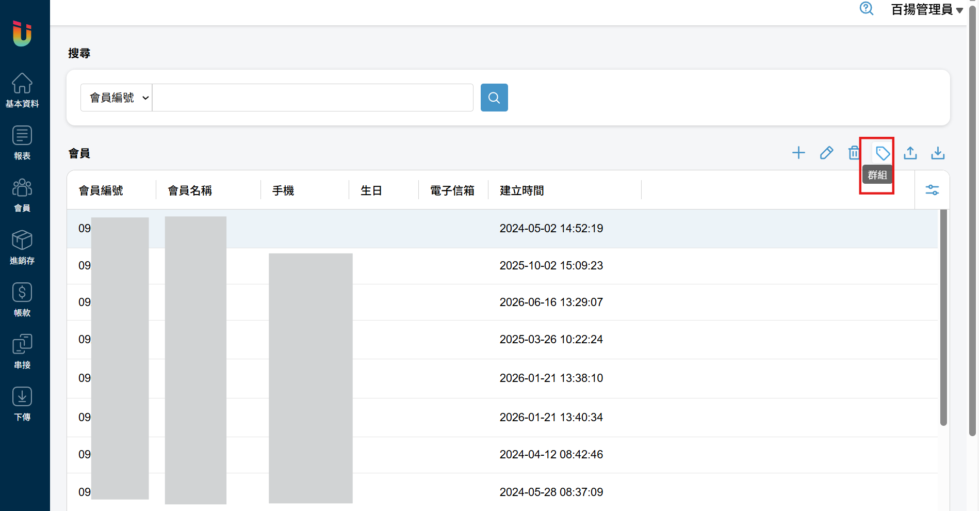
Task: Open the 百揚管理員 account dropdown
Action: [x=927, y=9]
